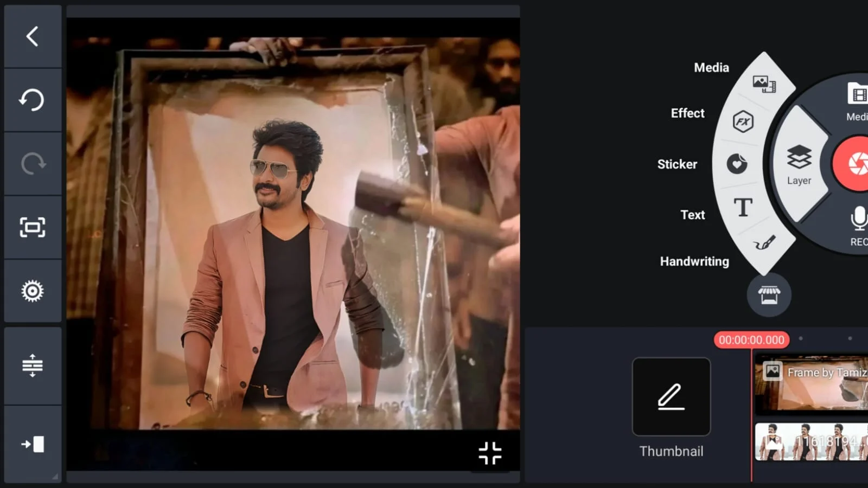The height and width of the screenshot is (488, 868).
Task: Click the 'Sticker' label text
Action: click(x=677, y=164)
